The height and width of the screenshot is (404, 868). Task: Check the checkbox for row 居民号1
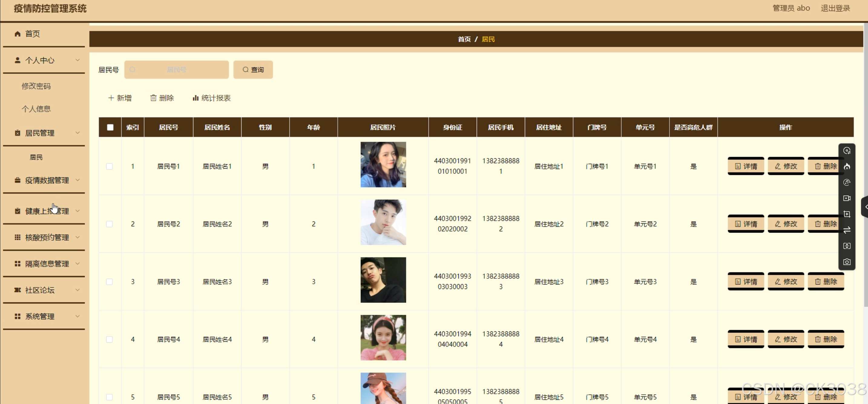pyautogui.click(x=110, y=166)
